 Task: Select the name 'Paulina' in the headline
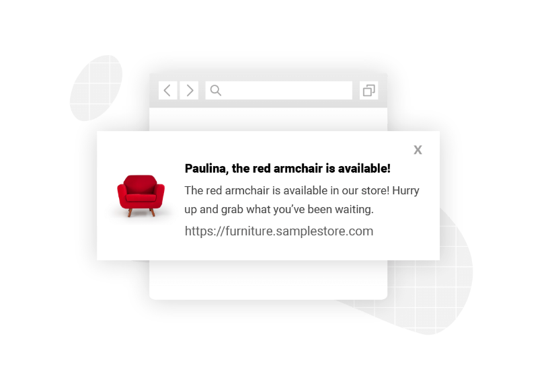(x=206, y=168)
